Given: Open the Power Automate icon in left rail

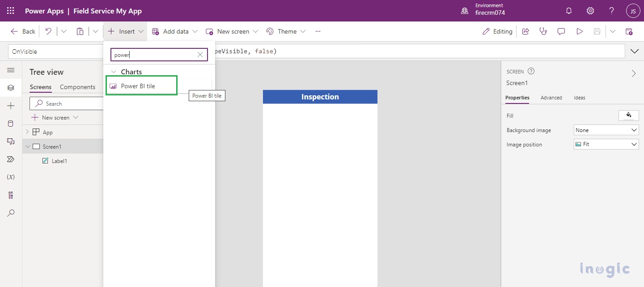Looking at the screenshot, I should (11, 159).
